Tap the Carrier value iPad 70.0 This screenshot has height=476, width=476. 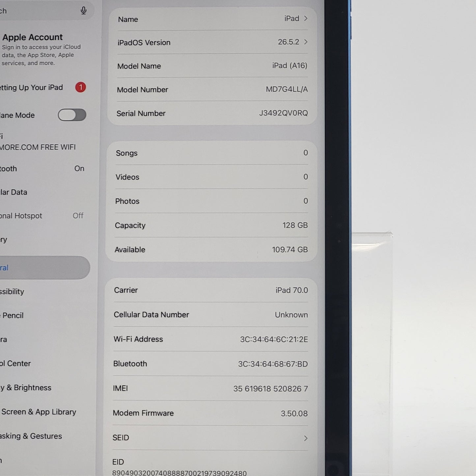[292, 290]
